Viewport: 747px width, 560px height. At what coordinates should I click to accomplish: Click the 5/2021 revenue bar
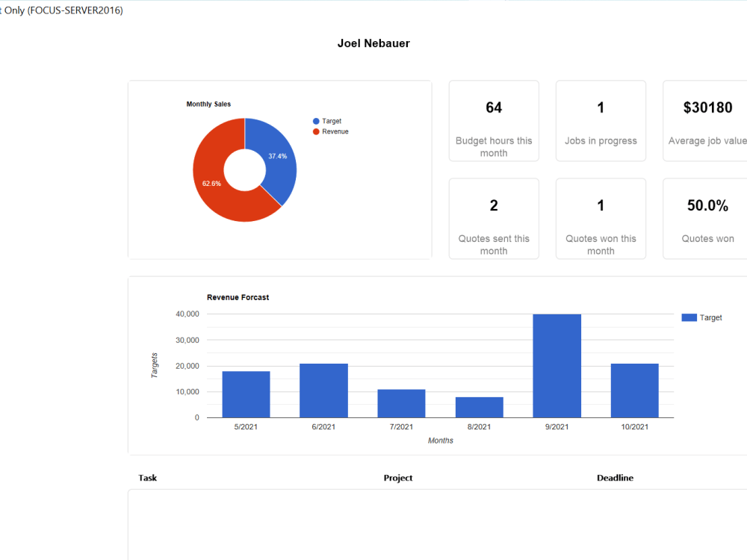coord(246,394)
